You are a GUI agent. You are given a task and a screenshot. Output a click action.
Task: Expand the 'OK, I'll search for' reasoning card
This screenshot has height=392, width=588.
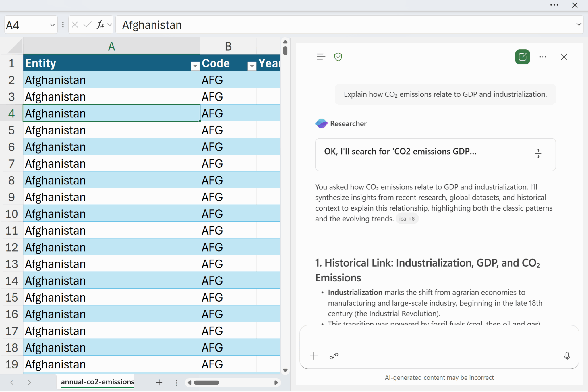538,154
